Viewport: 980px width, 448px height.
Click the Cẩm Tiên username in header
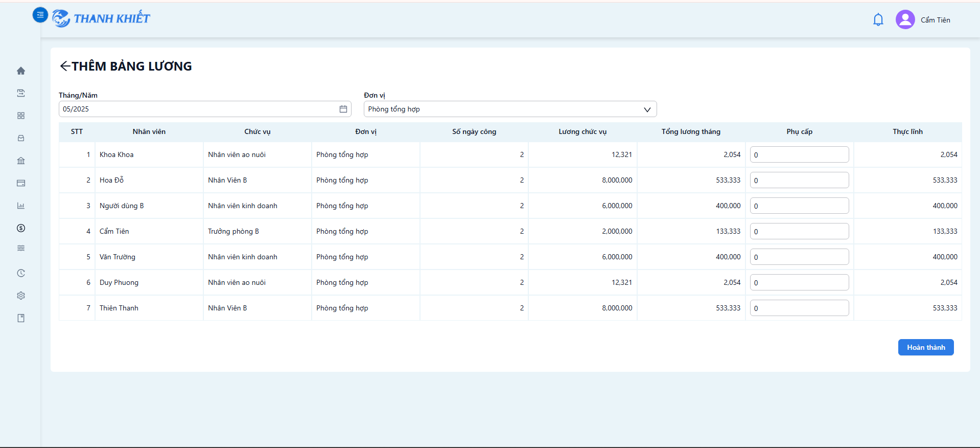[936, 20]
